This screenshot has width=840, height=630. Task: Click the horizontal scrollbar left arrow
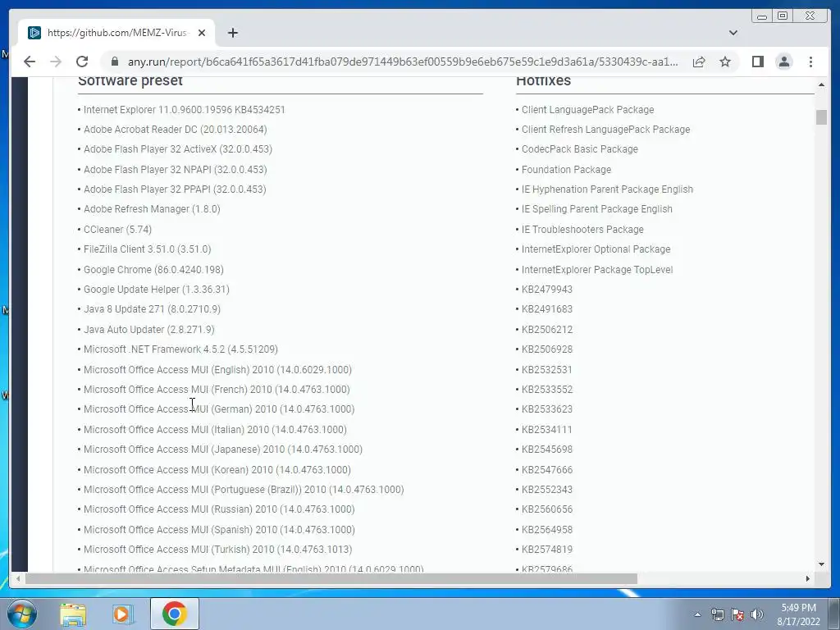pyautogui.click(x=18, y=578)
